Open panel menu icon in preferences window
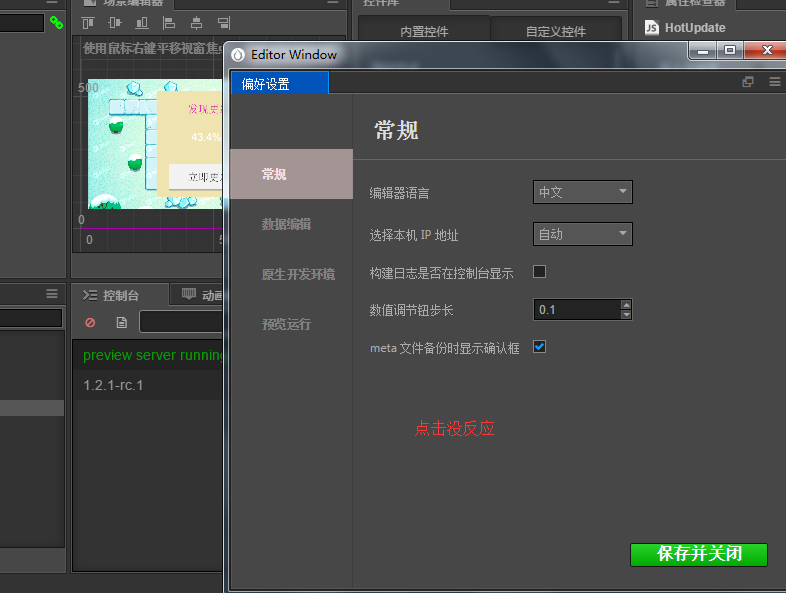 (x=775, y=82)
